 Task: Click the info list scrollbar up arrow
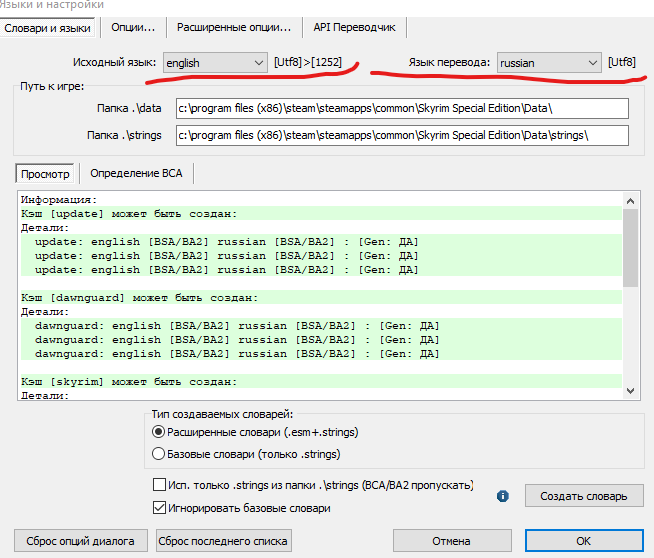click(631, 201)
